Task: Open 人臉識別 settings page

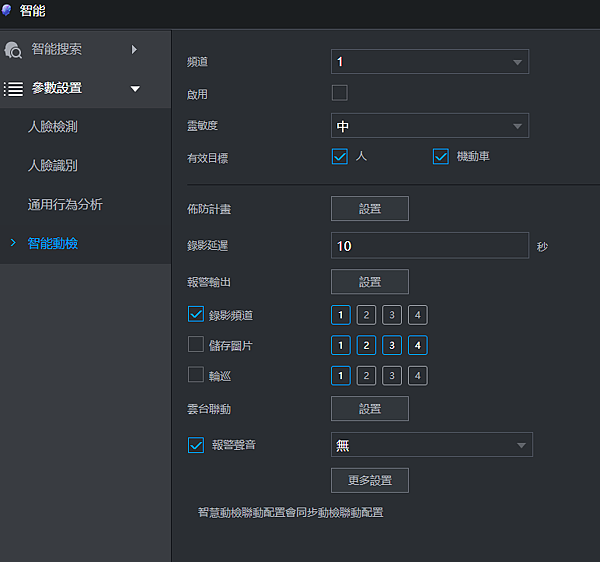Action: [52, 166]
